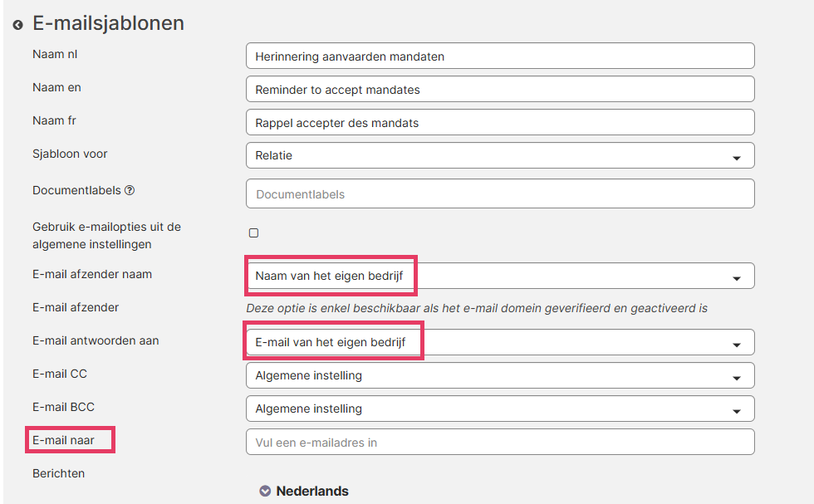
Task: Click the Naam fr text field
Action: pos(500,122)
